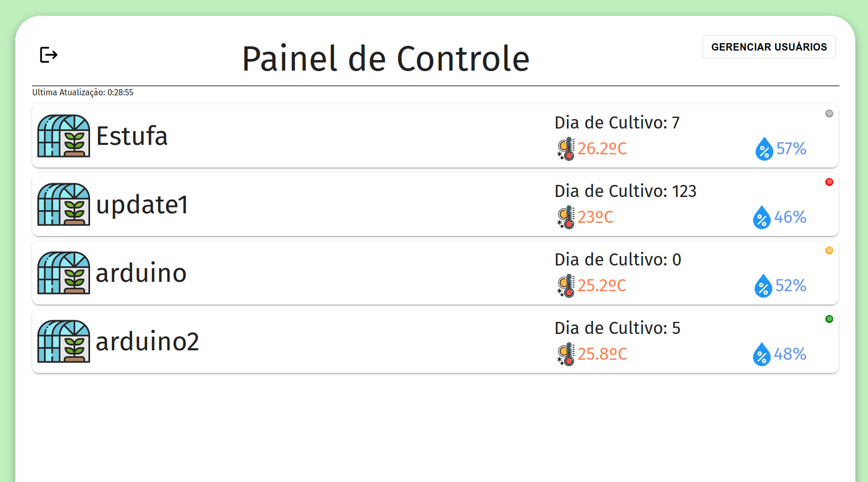Open the update1 greenhouse name
Image resolution: width=868 pixels, height=482 pixels.
coord(142,204)
